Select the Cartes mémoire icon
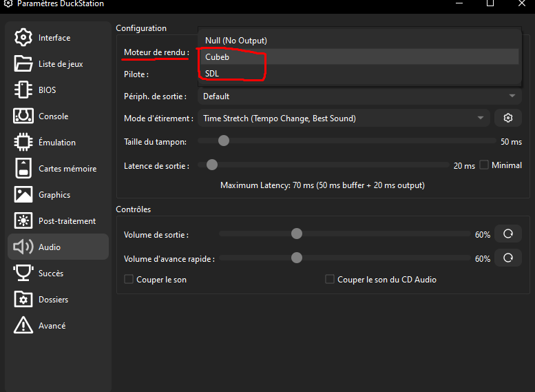The width and height of the screenshot is (535, 392). click(x=23, y=168)
